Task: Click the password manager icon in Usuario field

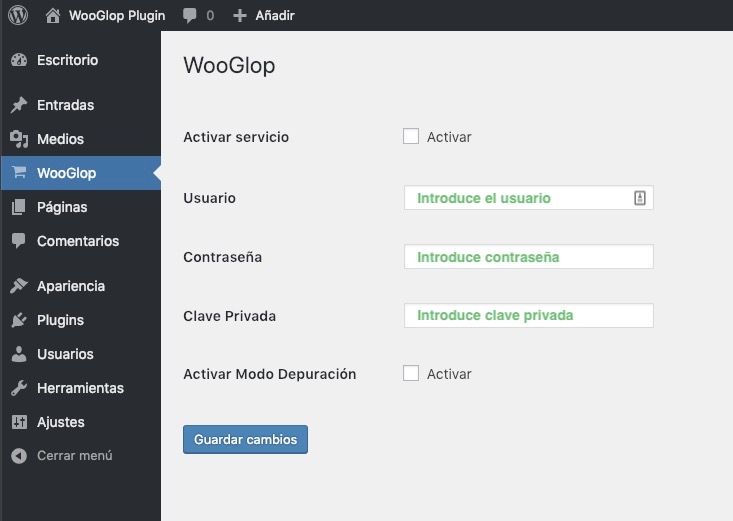Action: (x=640, y=198)
